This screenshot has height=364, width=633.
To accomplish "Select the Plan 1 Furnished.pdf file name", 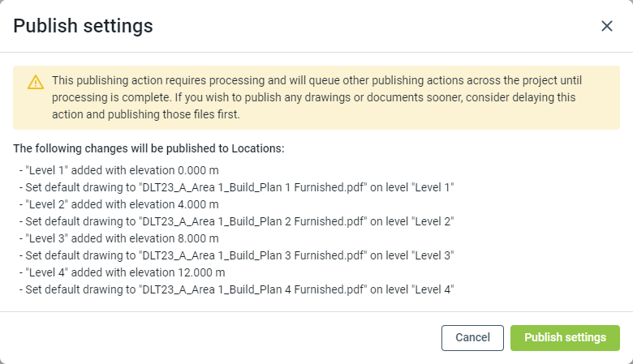I will (254, 187).
